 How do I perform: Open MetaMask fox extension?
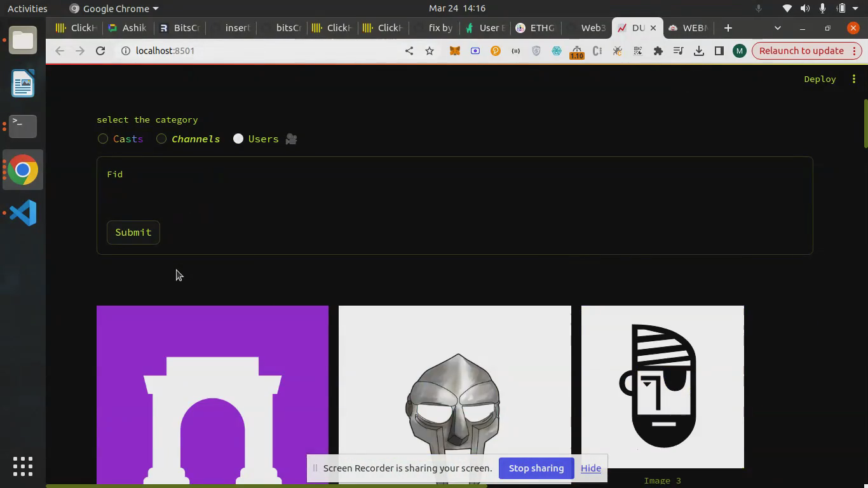455,51
